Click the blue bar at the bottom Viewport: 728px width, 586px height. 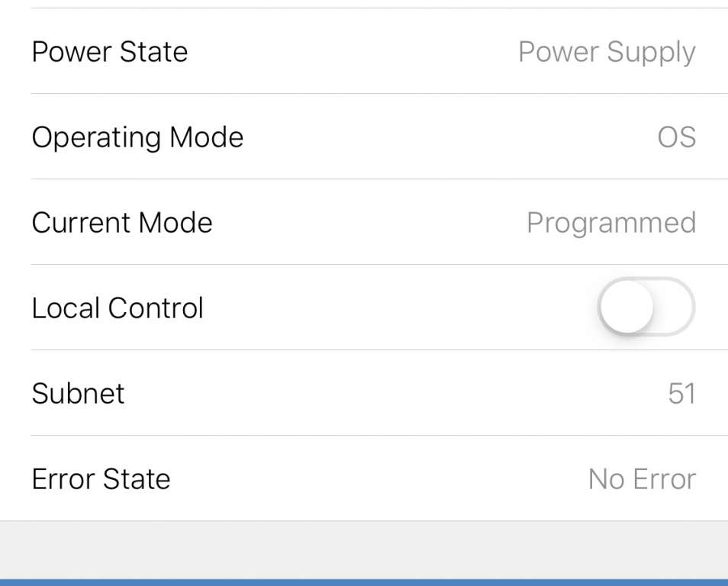tap(364, 582)
